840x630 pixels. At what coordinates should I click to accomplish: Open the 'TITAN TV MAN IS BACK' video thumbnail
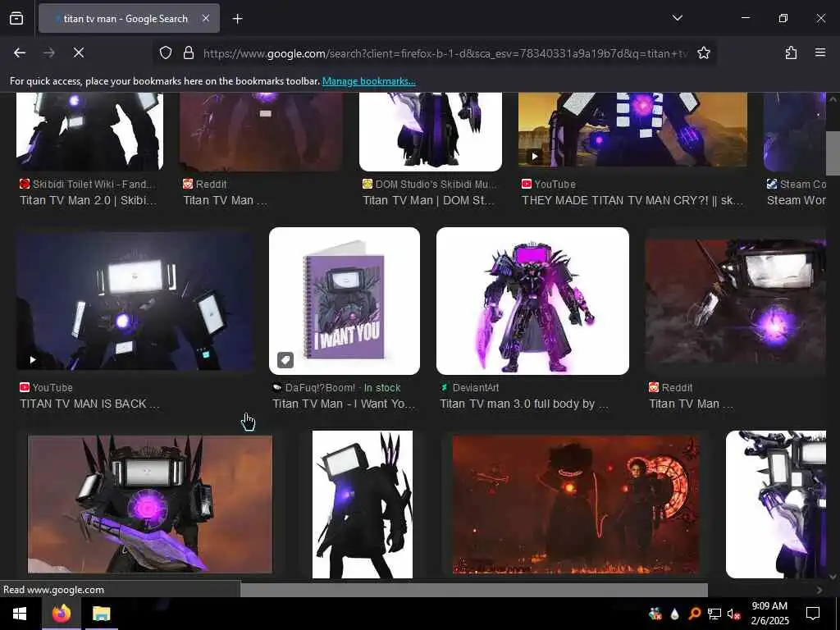point(135,300)
